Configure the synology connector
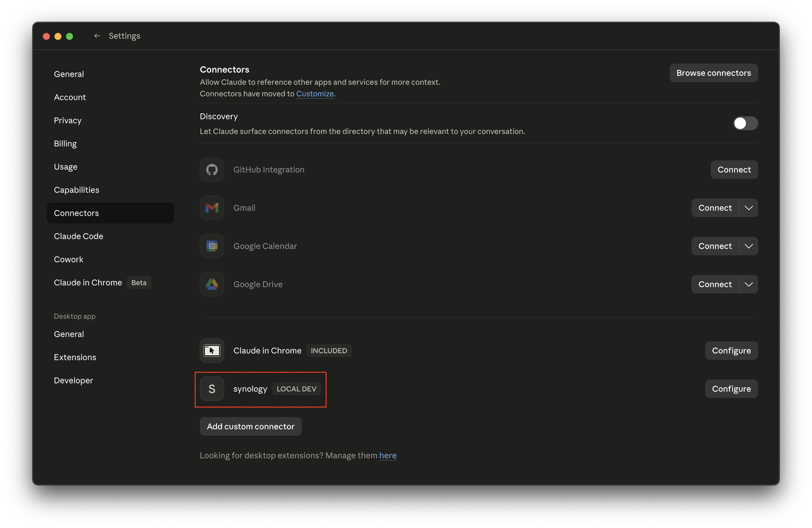This screenshot has height=528, width=812. coord(731,389)
